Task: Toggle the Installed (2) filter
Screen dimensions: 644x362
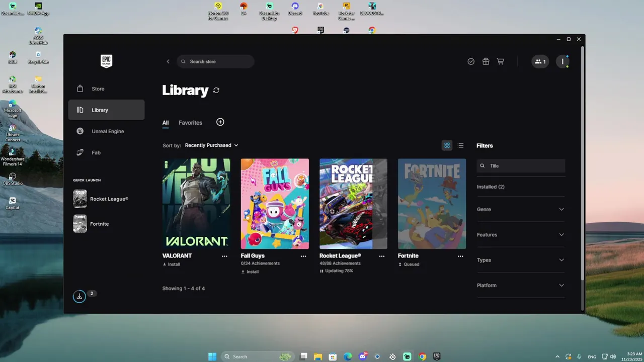Action: click(x=491, y=187)
